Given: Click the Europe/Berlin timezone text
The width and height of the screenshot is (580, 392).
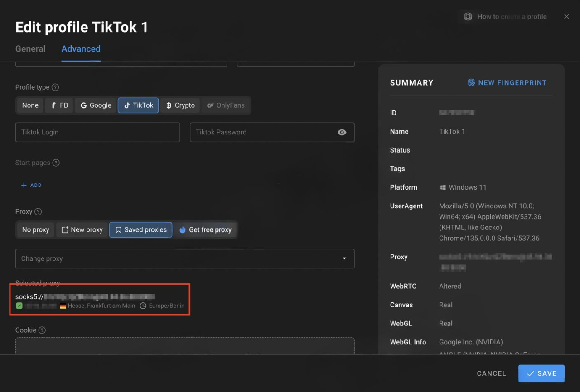Looking at the screenshot, I should coord(167,306).
